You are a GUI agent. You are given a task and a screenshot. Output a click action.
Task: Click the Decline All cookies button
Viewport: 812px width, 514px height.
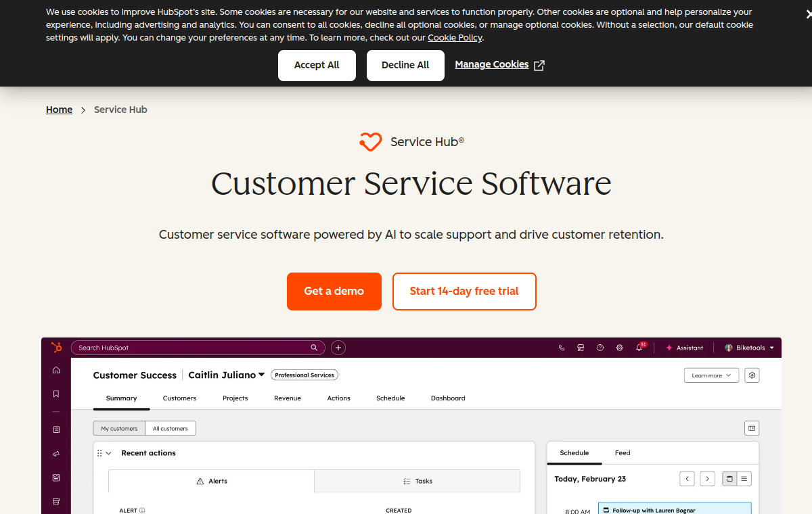coord(405,66)
